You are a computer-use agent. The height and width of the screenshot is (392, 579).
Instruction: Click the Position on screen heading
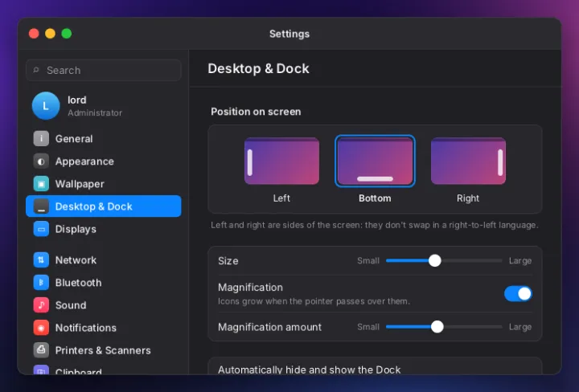coord(256,112)
